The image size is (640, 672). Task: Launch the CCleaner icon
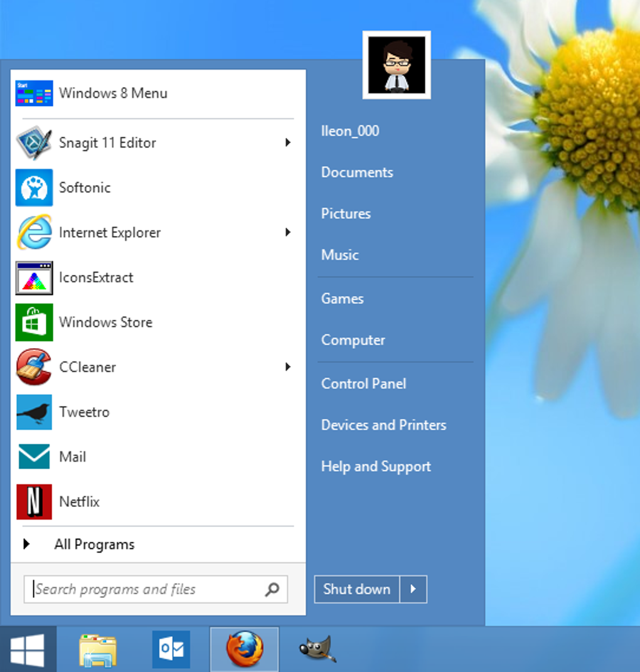[35, 367]
